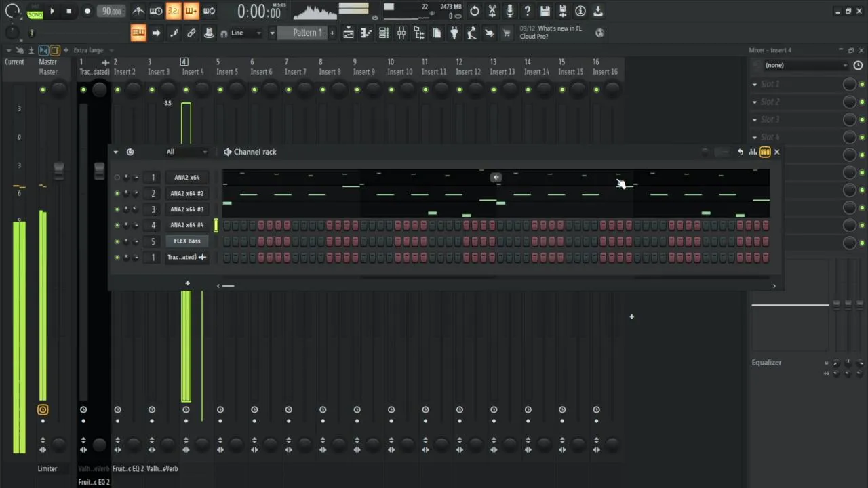Toggle the note/clip grouping link icon
868x488 pixels.
pos(191,33)
